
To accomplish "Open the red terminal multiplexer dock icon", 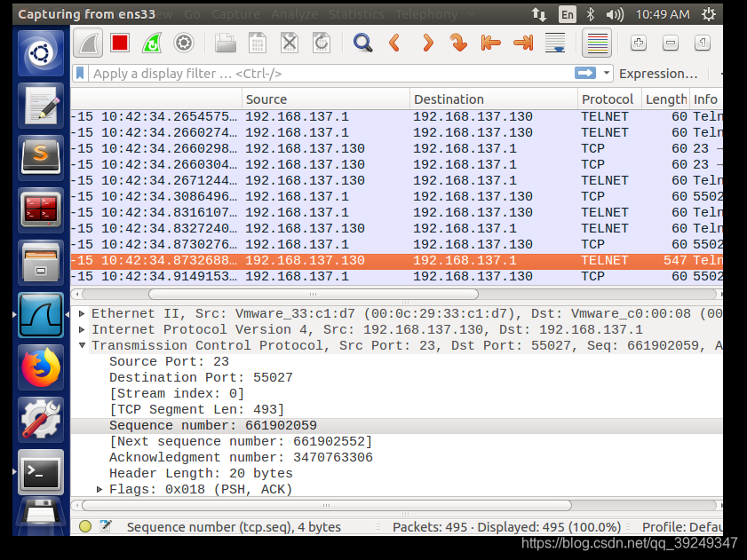I will tap(41, 210).
